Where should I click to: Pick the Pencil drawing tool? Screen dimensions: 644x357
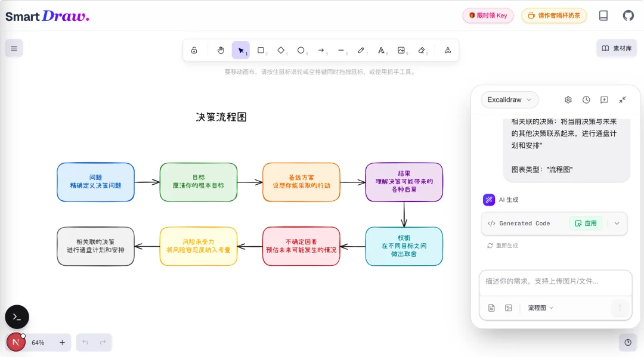pyautogui.click(x=361, y=50)
